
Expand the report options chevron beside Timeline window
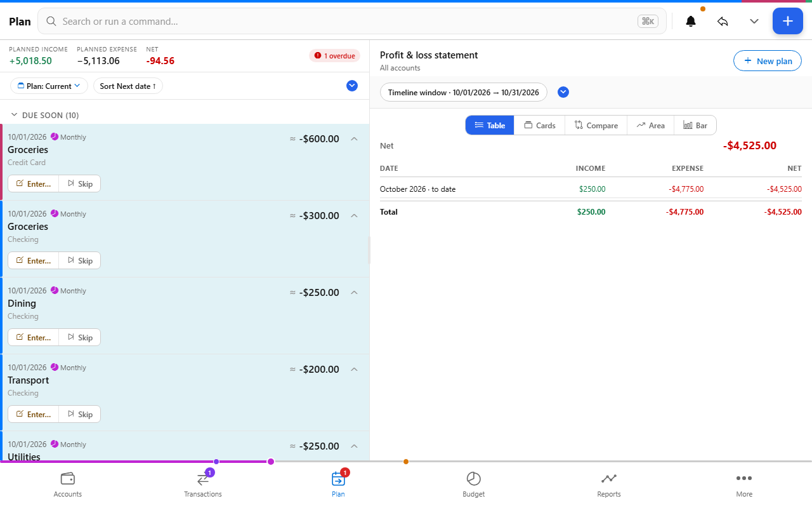point(563,92)
